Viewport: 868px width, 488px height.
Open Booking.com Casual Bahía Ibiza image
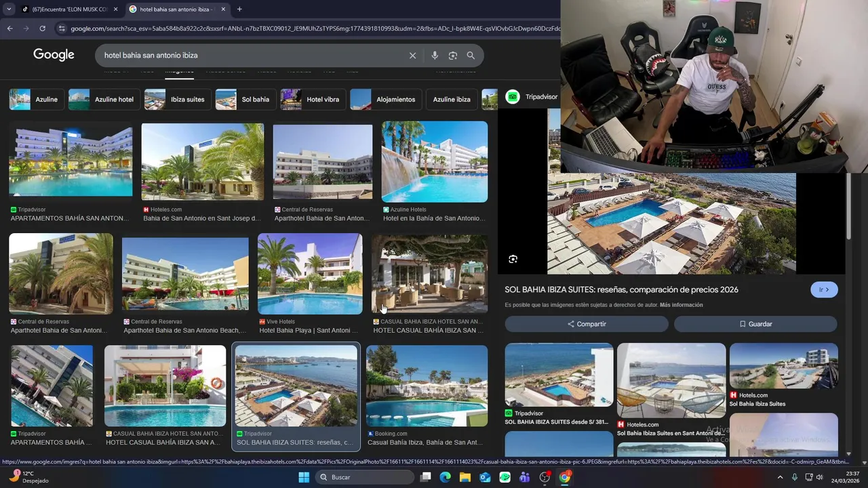427,386
